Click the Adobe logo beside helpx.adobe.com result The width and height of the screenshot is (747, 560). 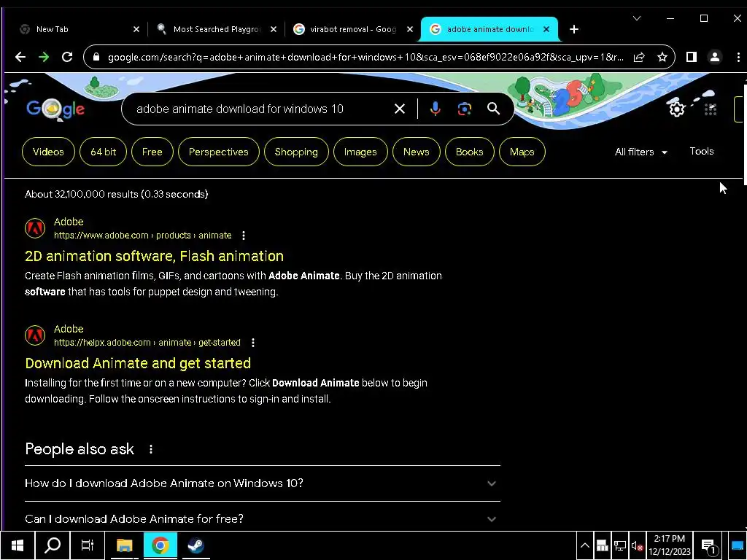click(x=35, y=335)
